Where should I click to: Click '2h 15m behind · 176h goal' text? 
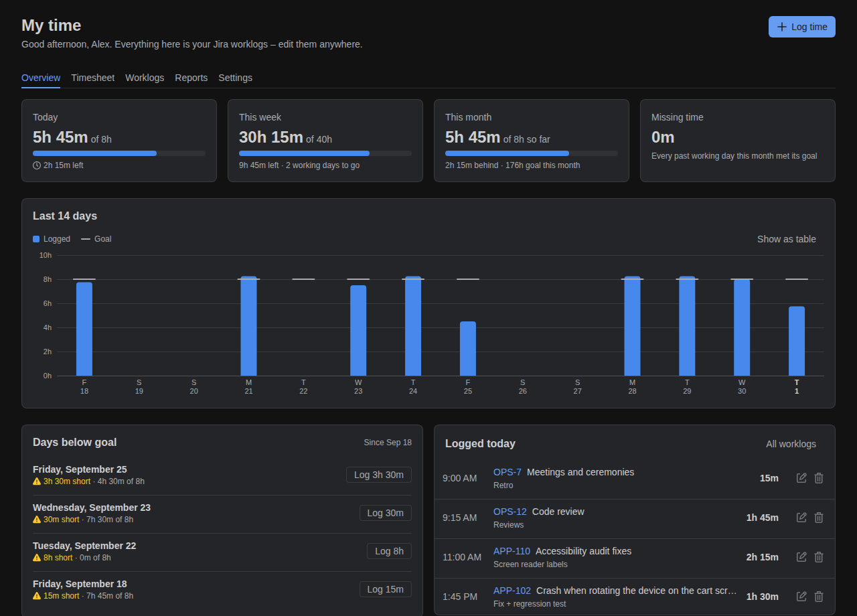(x=513, y=165)
